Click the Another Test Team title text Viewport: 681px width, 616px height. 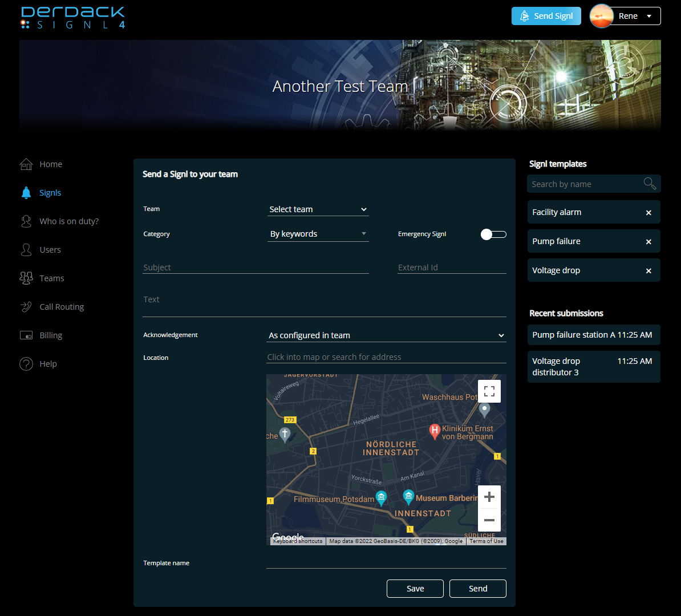tap(340, 87)
